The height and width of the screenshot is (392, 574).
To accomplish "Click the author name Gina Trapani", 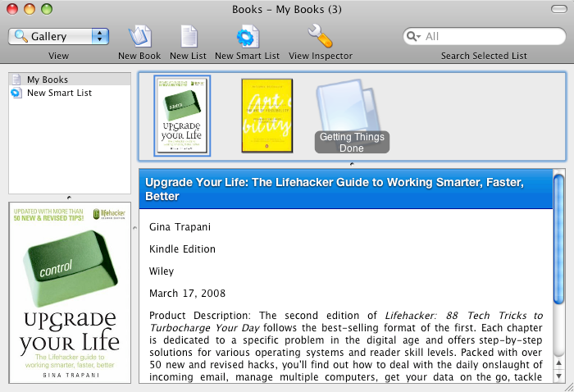I will click(x=180, y=227).
